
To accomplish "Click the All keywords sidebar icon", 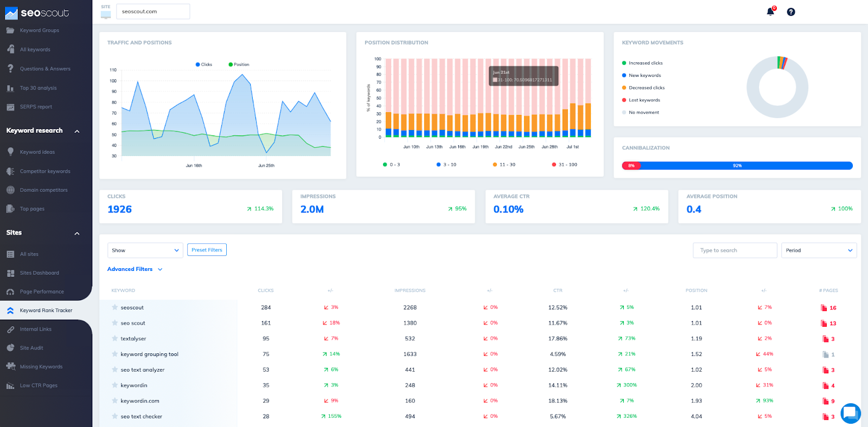I will click(x=10, y=49).
